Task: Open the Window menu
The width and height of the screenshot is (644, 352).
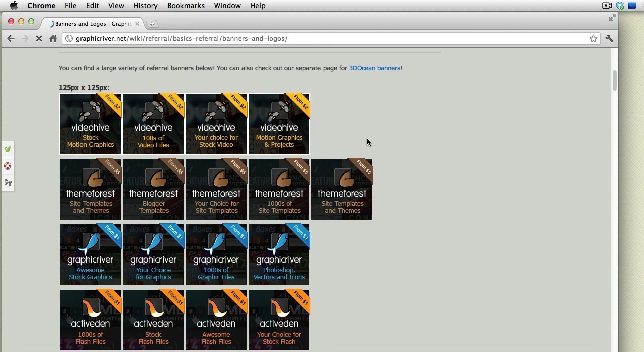Action: coord(227,6)
